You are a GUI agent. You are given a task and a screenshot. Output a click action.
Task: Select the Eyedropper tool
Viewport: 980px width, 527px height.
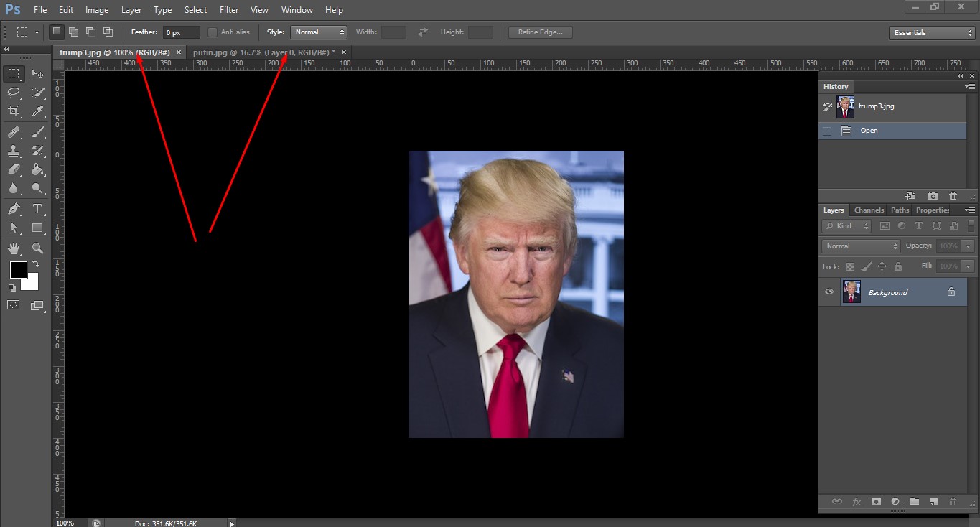(37, 111)
